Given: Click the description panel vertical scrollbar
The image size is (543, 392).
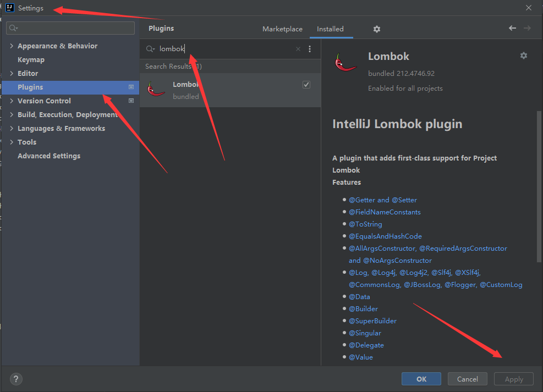Looking at the screenshot, I should pyautogui.click(x=539, y=187).
